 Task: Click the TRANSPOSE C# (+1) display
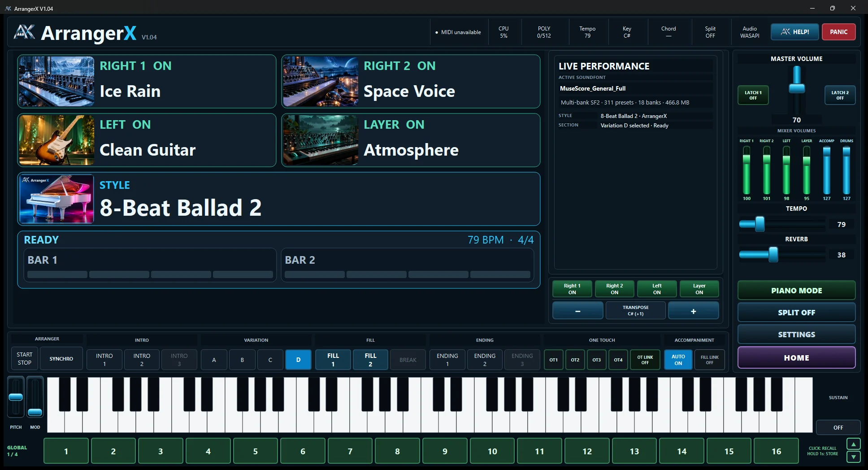[635, 310]
